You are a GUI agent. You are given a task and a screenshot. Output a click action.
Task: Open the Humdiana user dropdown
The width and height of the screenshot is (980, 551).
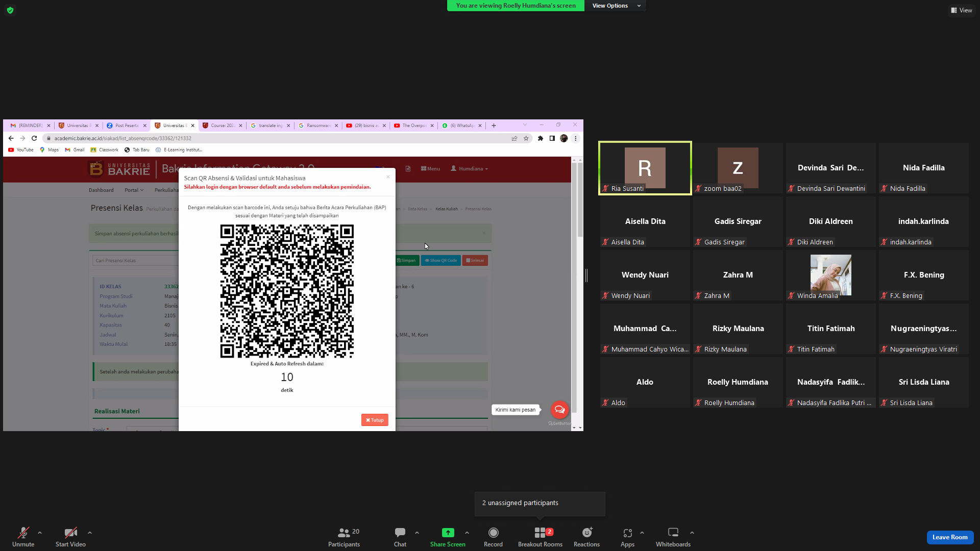[469, 169]
